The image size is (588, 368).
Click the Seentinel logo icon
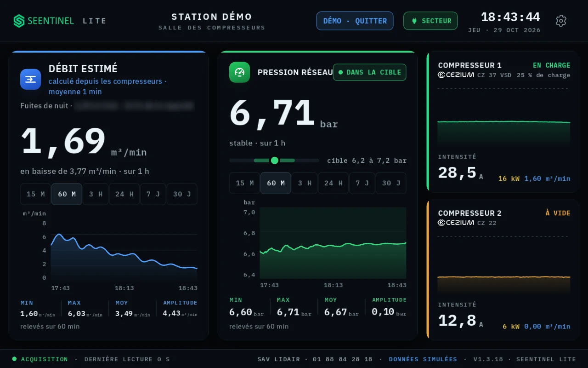coord(19,21)
